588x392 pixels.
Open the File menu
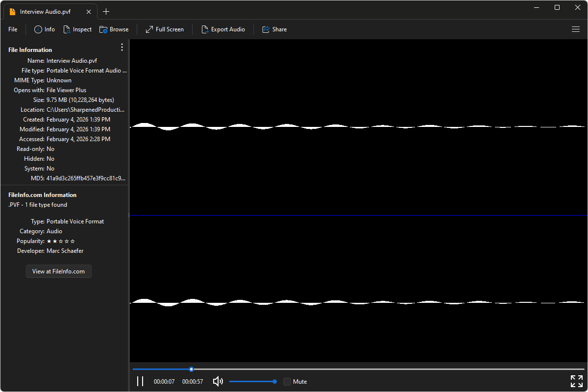coord(12,29)
